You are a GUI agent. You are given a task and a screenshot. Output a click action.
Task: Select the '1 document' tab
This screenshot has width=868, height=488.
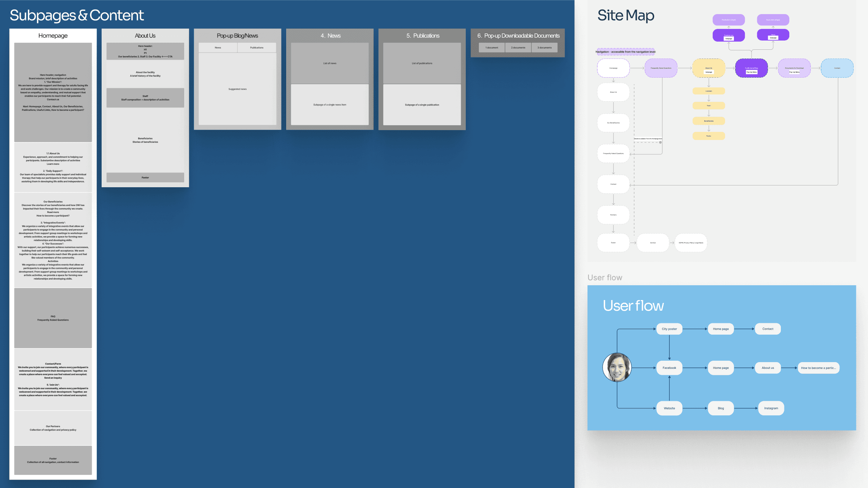[x=492, y=48]
